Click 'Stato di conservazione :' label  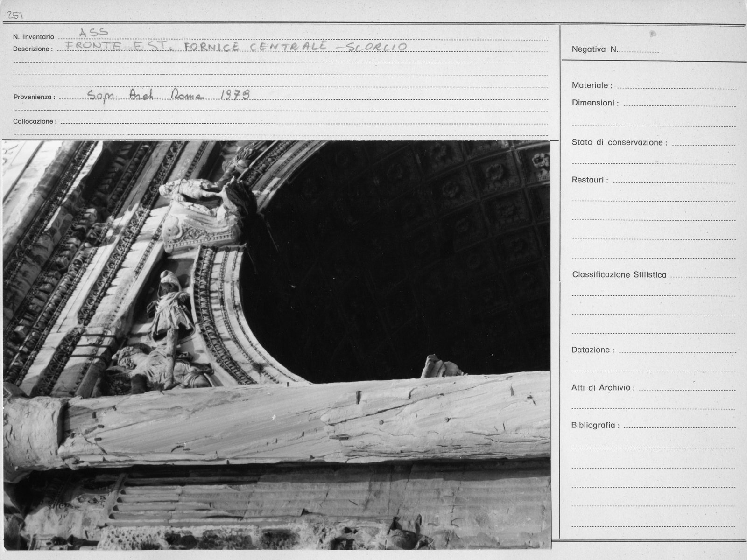[619, 142]
